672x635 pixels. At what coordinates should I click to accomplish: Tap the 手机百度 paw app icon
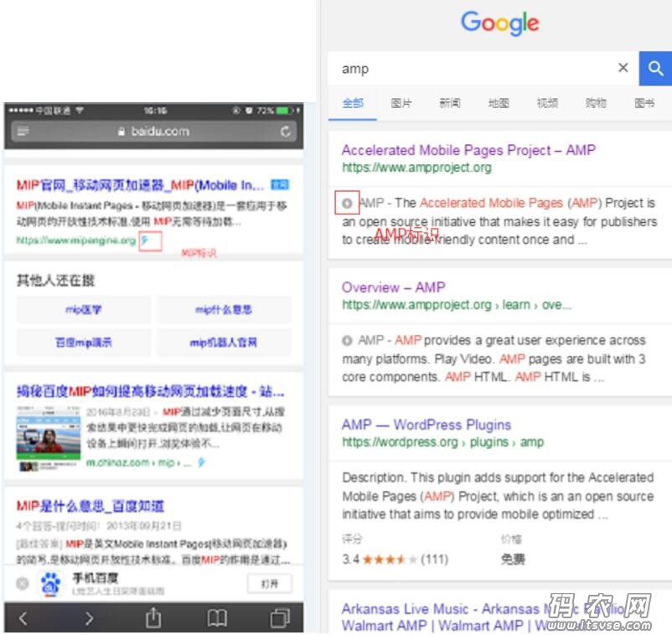pos(51,584)
